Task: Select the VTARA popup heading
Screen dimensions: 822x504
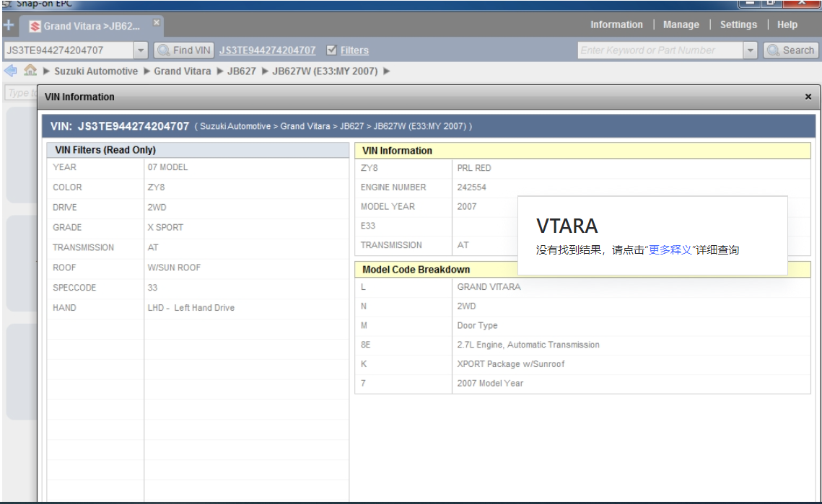Action: (567, 226)
